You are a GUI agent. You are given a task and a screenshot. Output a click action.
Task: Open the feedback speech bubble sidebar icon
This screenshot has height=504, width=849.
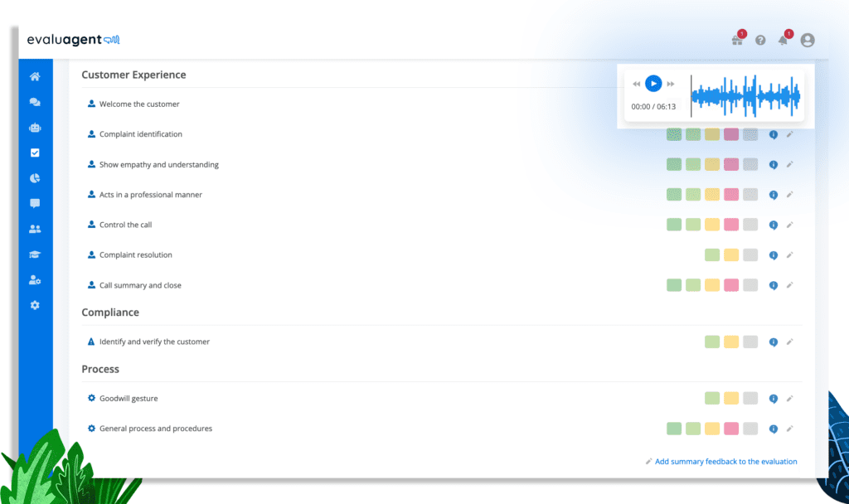[x=35, y=204]
